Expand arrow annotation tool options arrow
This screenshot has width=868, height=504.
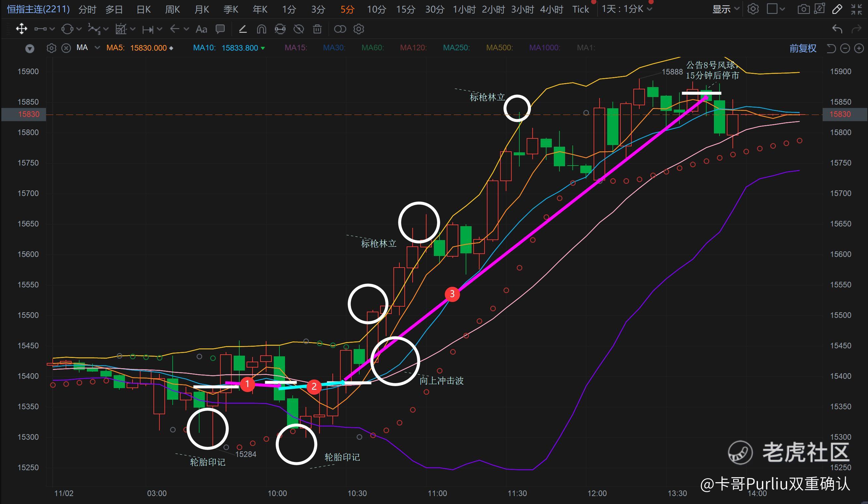tap(186, 29)
